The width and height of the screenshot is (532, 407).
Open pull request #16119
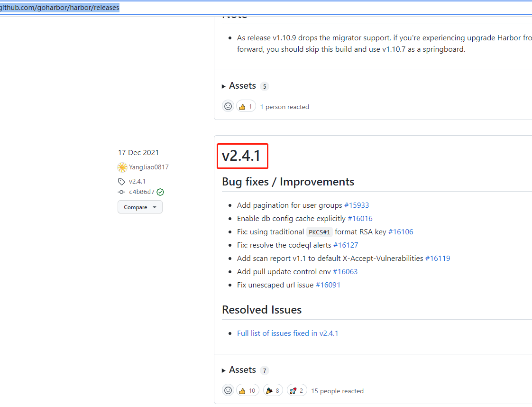(438, 258)
